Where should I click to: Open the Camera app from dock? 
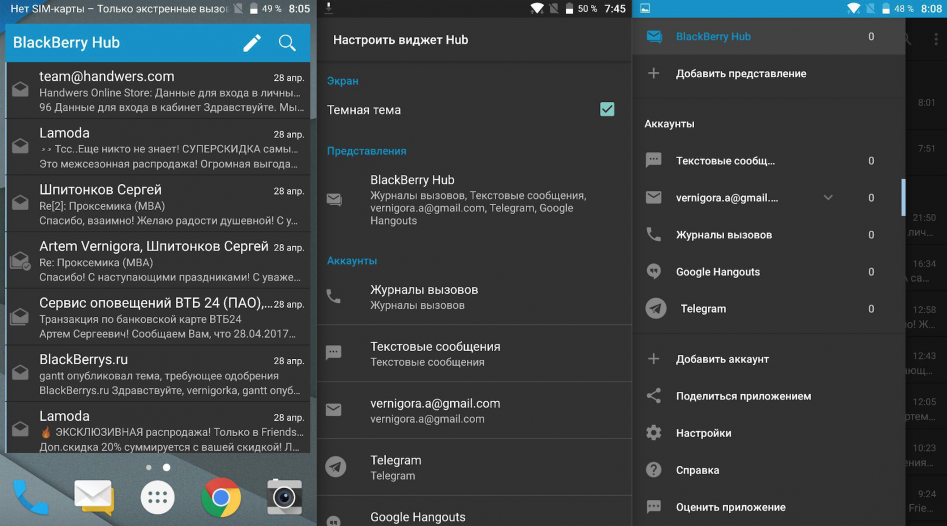[284, 497]
